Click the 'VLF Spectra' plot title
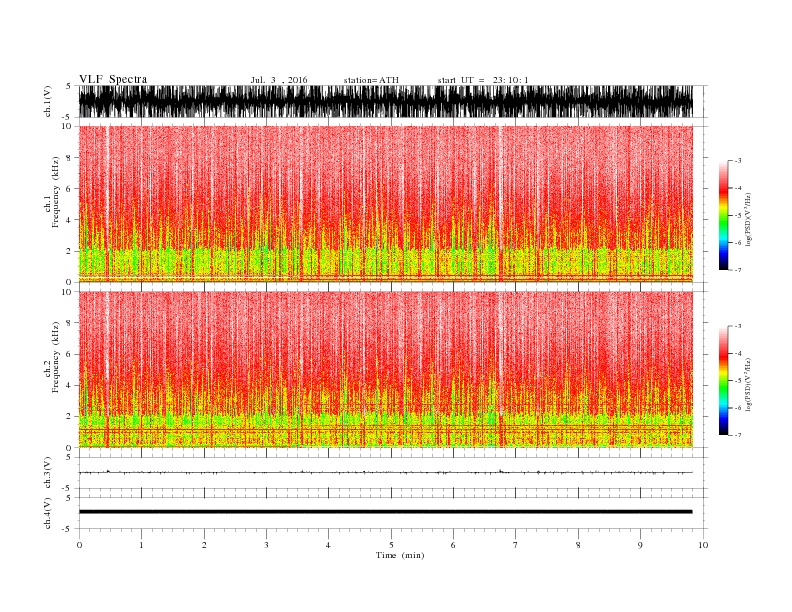 tap(113, 79)
